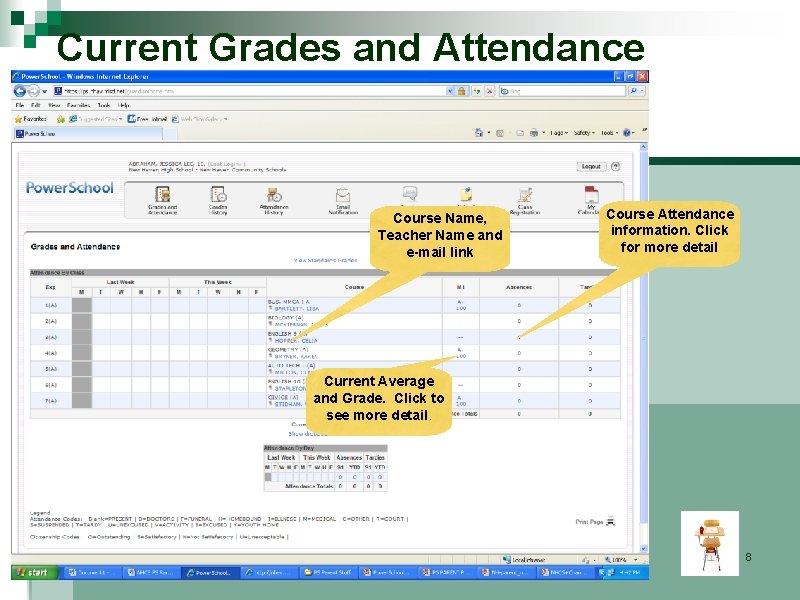Click the Geometry grade A- 100 link
Screen dimensions: 800x600
click(x=461, y=353)
